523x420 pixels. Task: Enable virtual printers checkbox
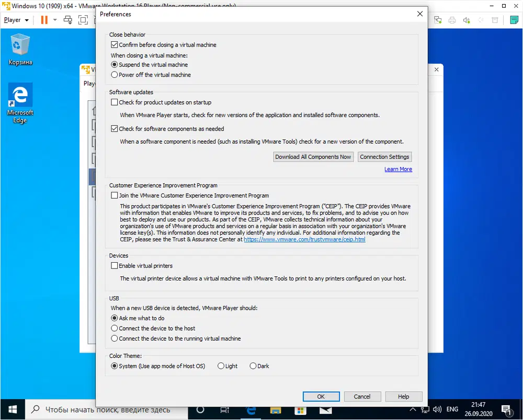[x=115, y=265]
